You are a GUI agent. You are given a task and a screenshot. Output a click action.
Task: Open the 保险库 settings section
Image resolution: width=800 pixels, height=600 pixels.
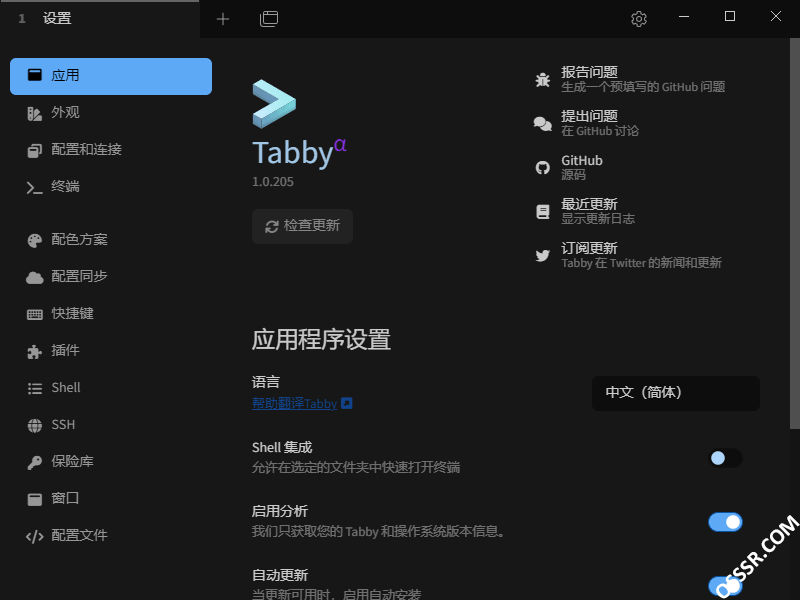pyautogui.click(x=111, y=462)
